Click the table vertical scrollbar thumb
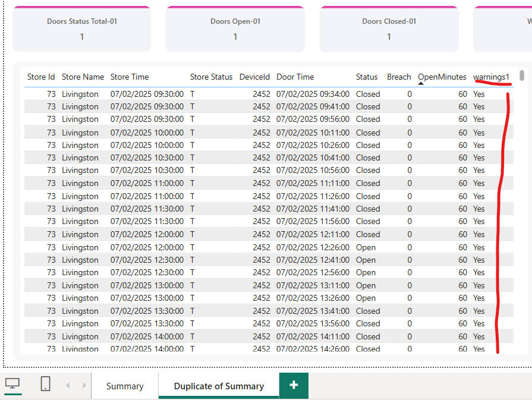Image resolution: width=532 pixels, height=400 pixels. pos(522,75)
